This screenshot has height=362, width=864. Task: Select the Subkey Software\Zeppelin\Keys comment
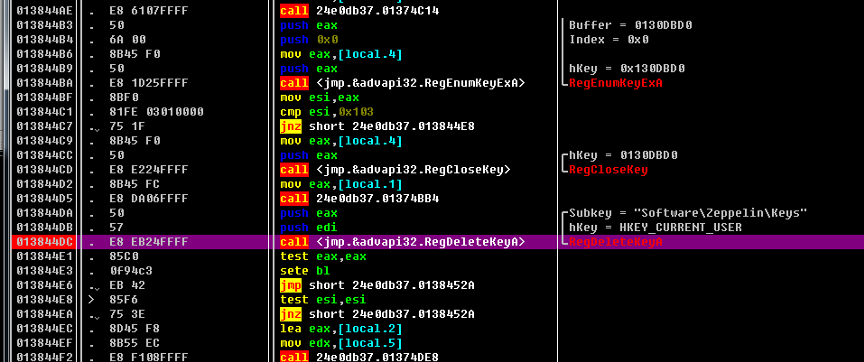(x=688, y=213)
